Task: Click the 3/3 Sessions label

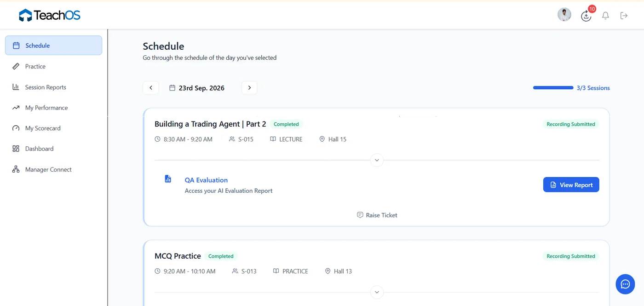Action: click(593, 88)
